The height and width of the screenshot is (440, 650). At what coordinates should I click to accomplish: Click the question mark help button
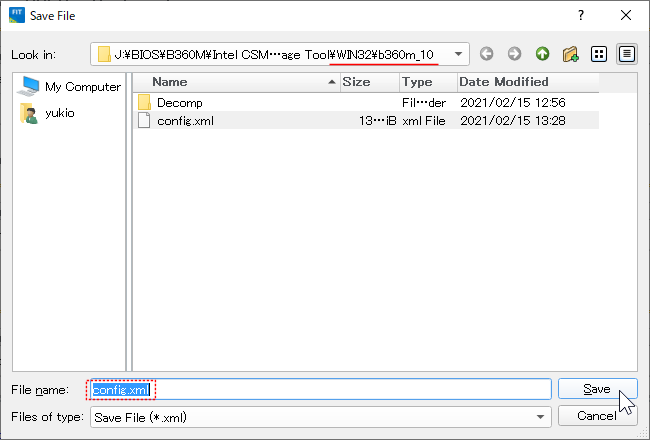click(581, 15)
